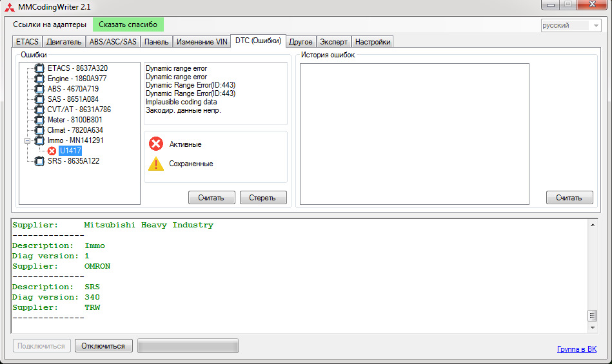Click the Climat module chip icon
This screenshot has height=364, width=612.
pos(39,130)
